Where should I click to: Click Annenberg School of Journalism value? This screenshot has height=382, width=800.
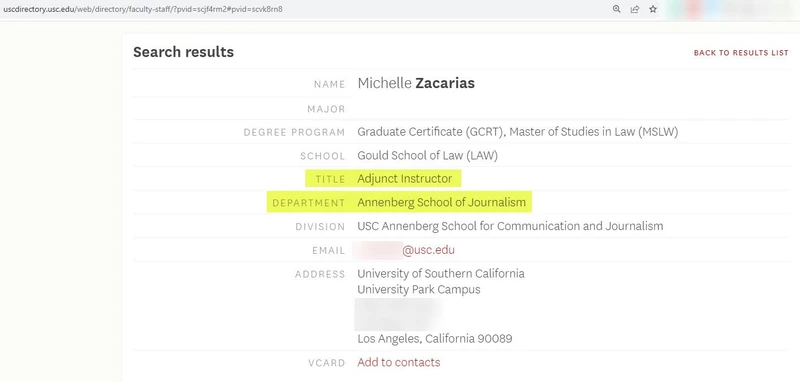441,202
